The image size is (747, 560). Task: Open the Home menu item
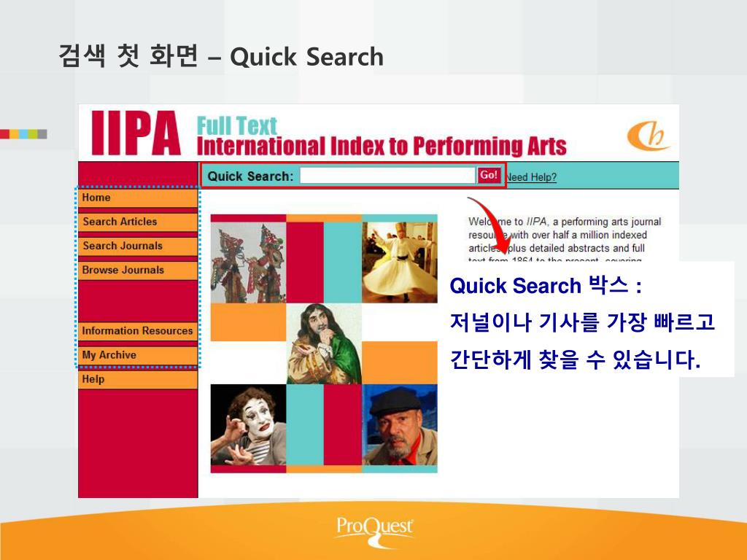point(138,198)
